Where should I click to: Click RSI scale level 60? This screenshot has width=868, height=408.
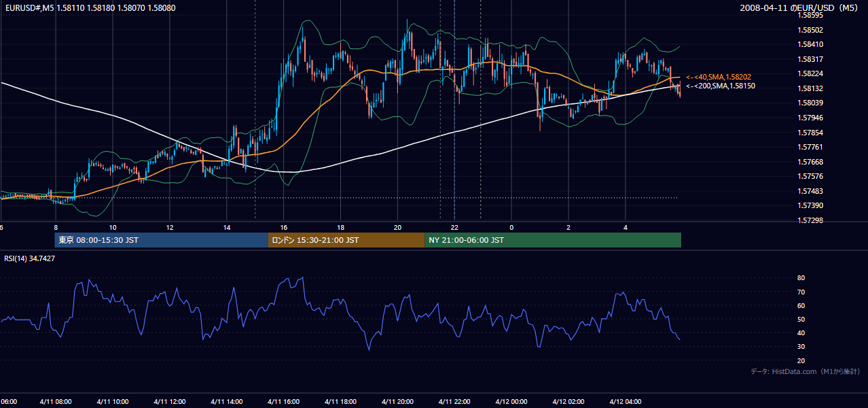(801, 305)
